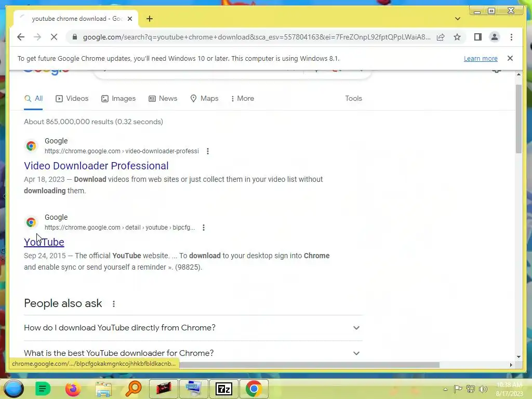Go back to the previous page
This screenshot has width=532, height=399.
coord(21,37)
